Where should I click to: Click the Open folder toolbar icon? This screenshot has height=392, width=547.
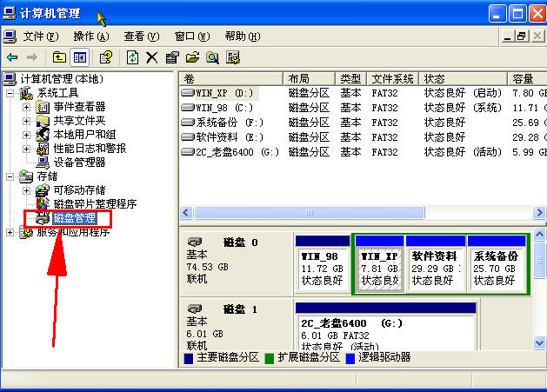pos(192,57)
